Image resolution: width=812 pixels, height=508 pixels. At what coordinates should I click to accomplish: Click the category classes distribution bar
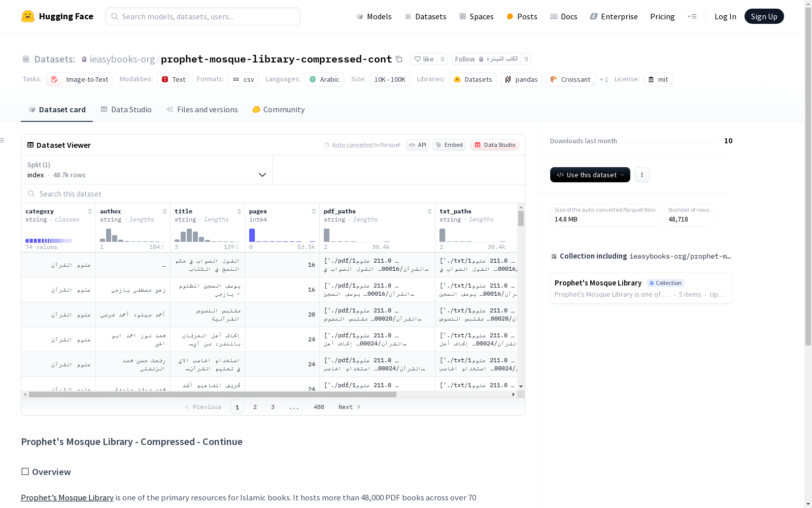pos(49,241)
